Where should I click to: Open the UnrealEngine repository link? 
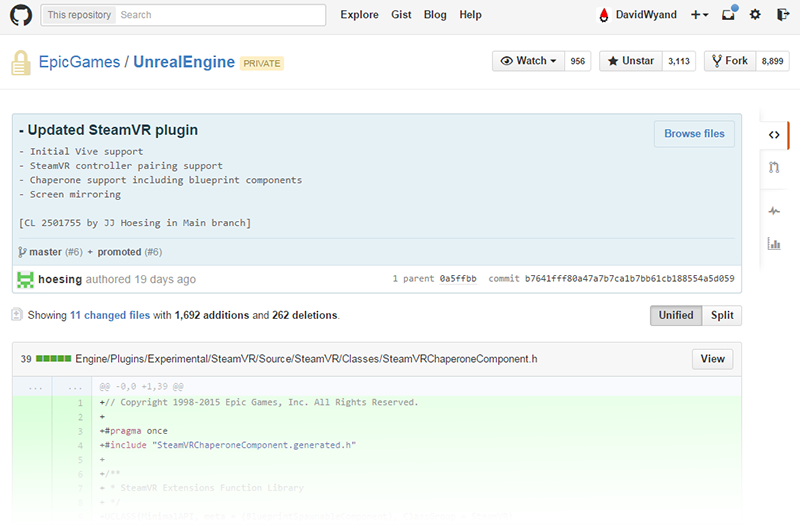184,62
